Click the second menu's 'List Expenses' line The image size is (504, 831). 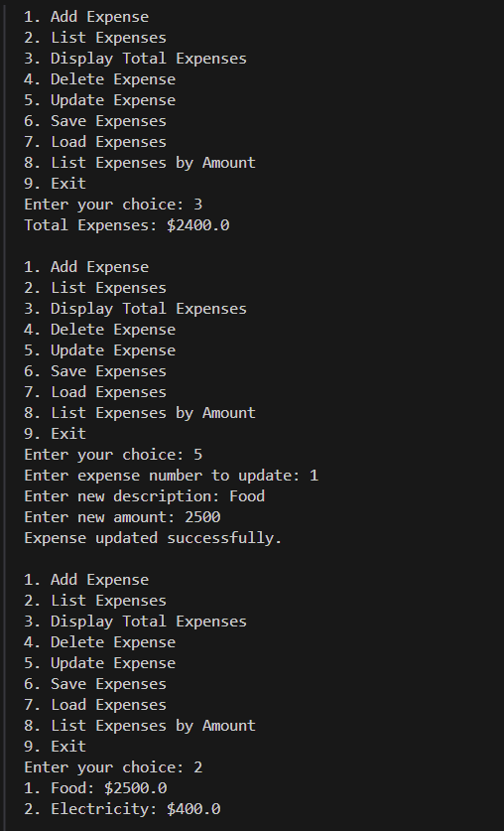click(95, 288)
